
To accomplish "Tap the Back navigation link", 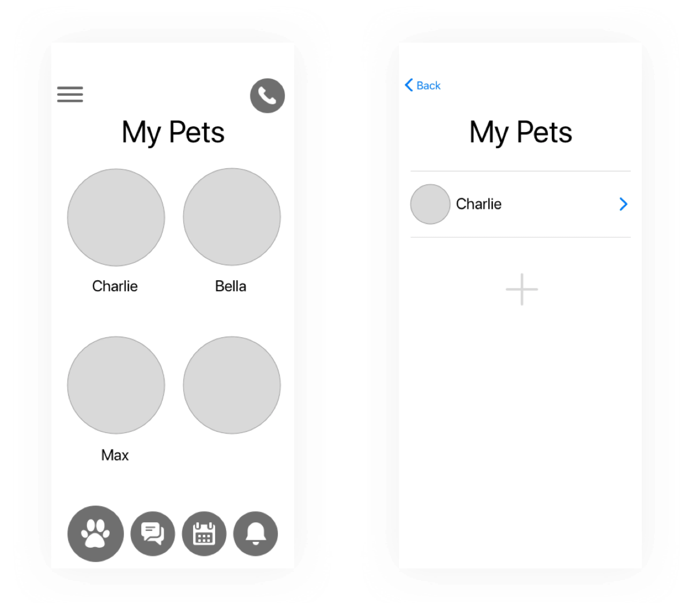I will (x=423, y=85).
